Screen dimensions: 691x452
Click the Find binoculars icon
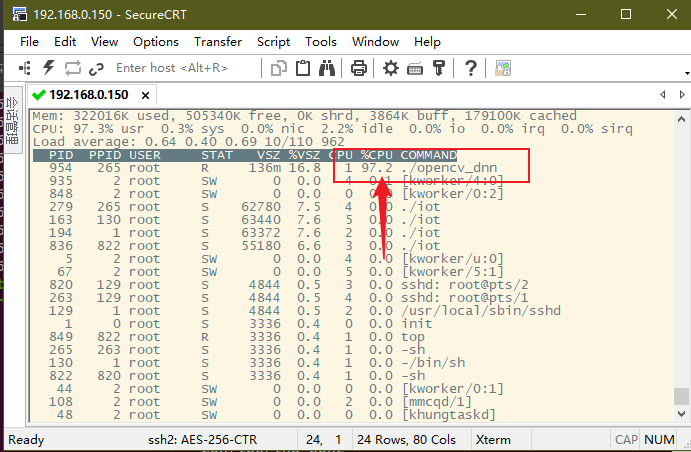[x=327, y=68]
